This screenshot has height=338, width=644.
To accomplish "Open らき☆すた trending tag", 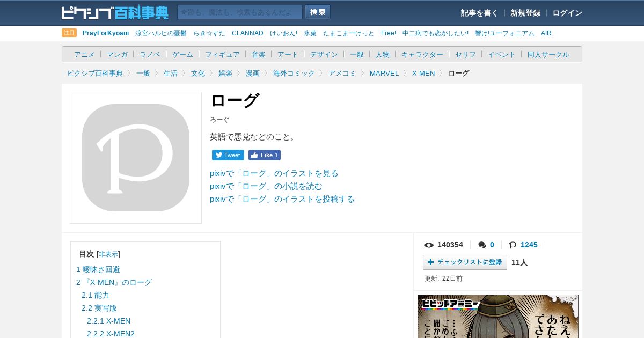I will pos(209,33).
